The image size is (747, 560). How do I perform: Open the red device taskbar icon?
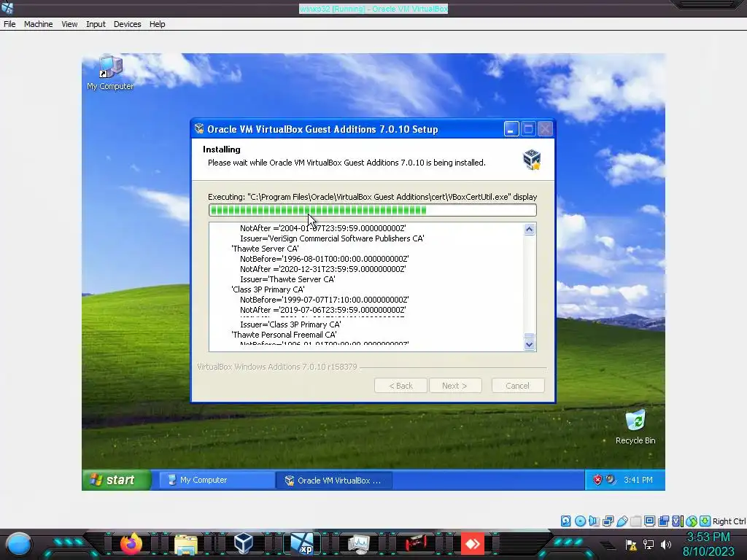(415, 543)
